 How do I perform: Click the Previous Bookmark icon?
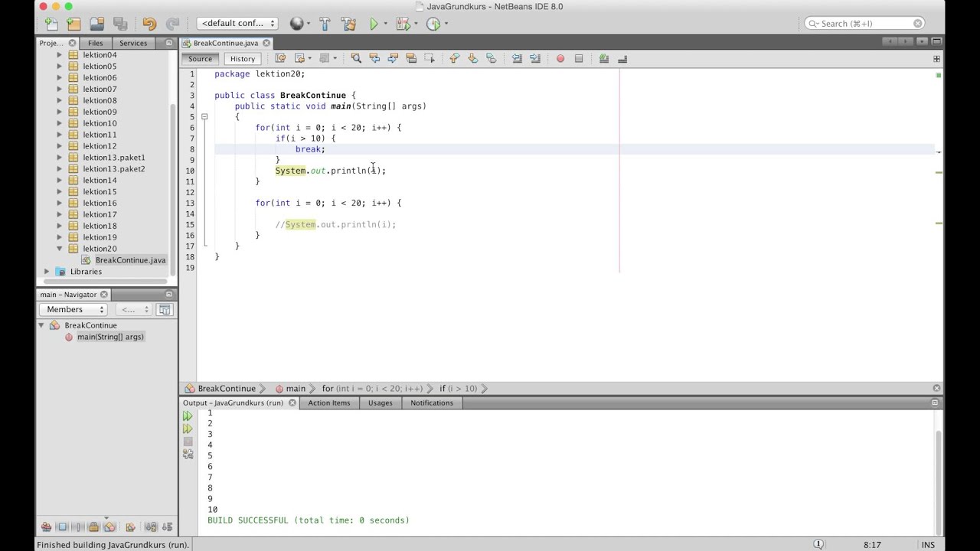click(x=454, y=58)
